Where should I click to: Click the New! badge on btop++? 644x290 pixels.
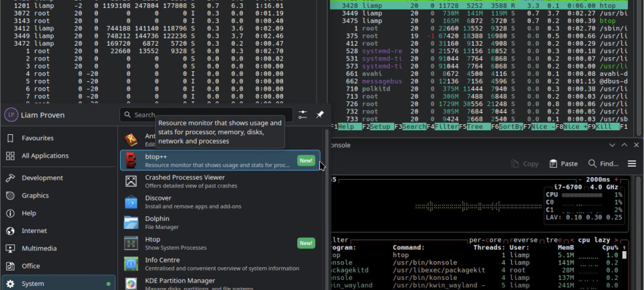(x=306, y=160)
